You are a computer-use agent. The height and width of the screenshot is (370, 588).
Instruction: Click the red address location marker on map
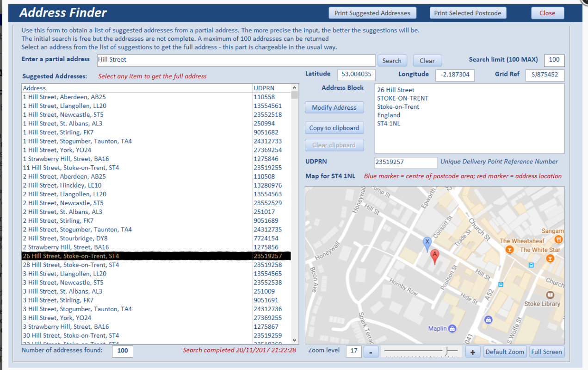434,257
